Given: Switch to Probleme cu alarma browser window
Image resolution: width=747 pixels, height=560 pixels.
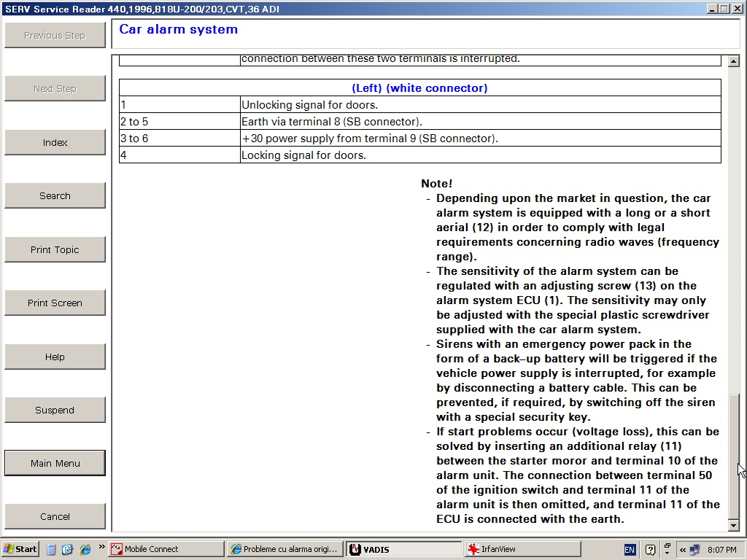Looking at the screenshot, I should (x=283, y=549).
